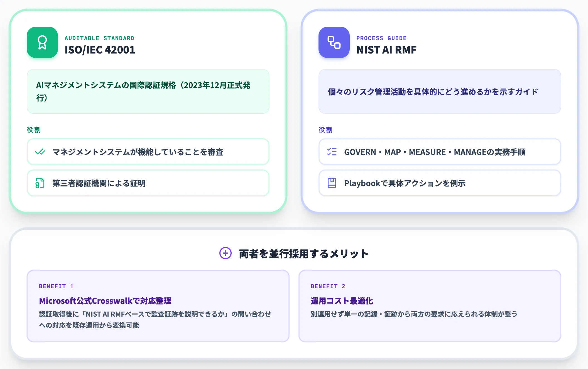This screenshot has height=369, width=588.
Task: Click the certificate file icon beside 第三者認証機関
Action: point(40,183)
